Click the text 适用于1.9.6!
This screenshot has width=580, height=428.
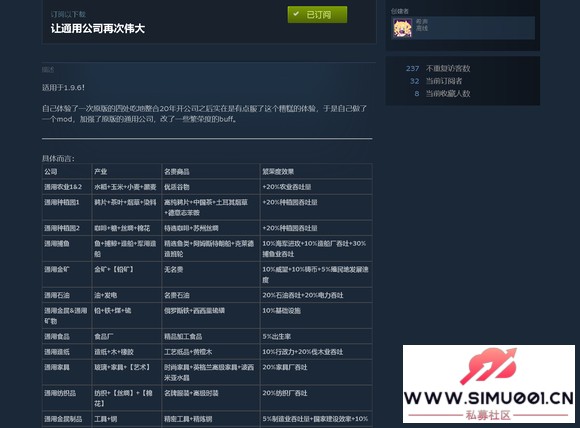point(63,88)
